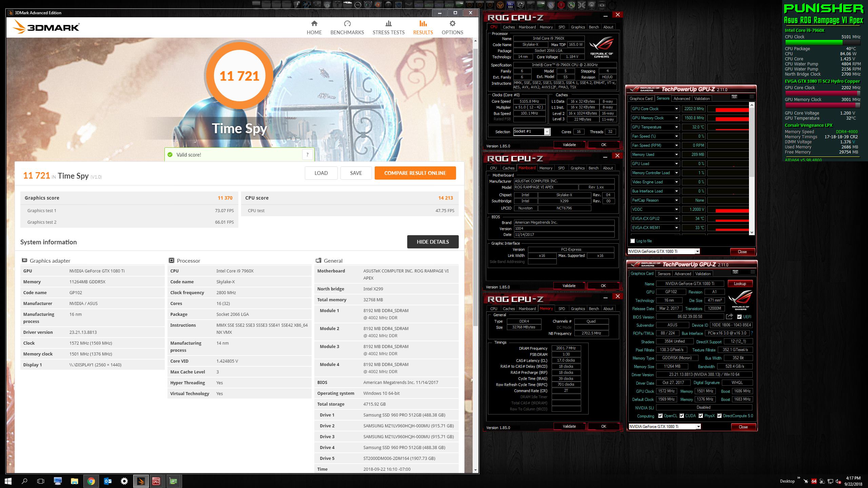
Task: Click COMPARE RESULT ONLINE button
Action: 415,173
